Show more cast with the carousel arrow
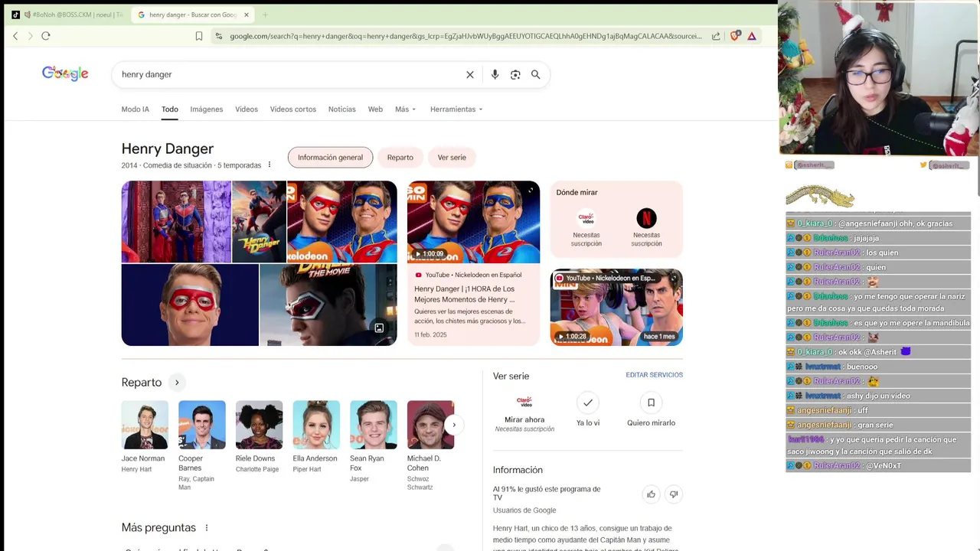This screenshot has width=980, height=551. point(454,425)
